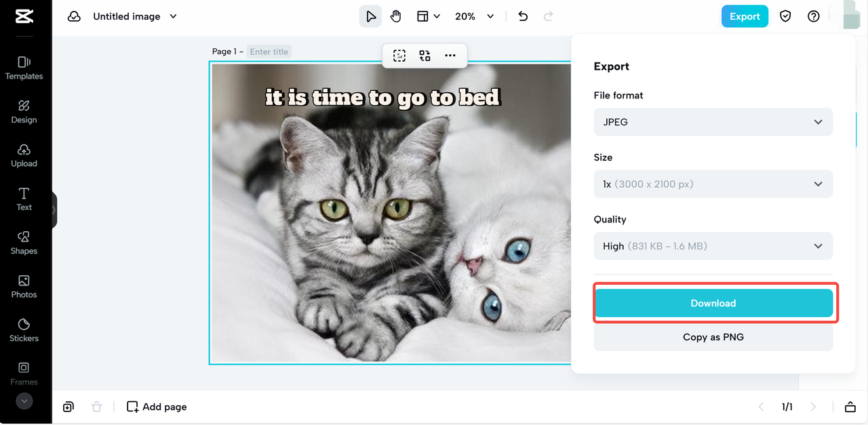868x425 pixels.
Task: Expand the layout dropdown arrow
Action: (x=437, y=16)
